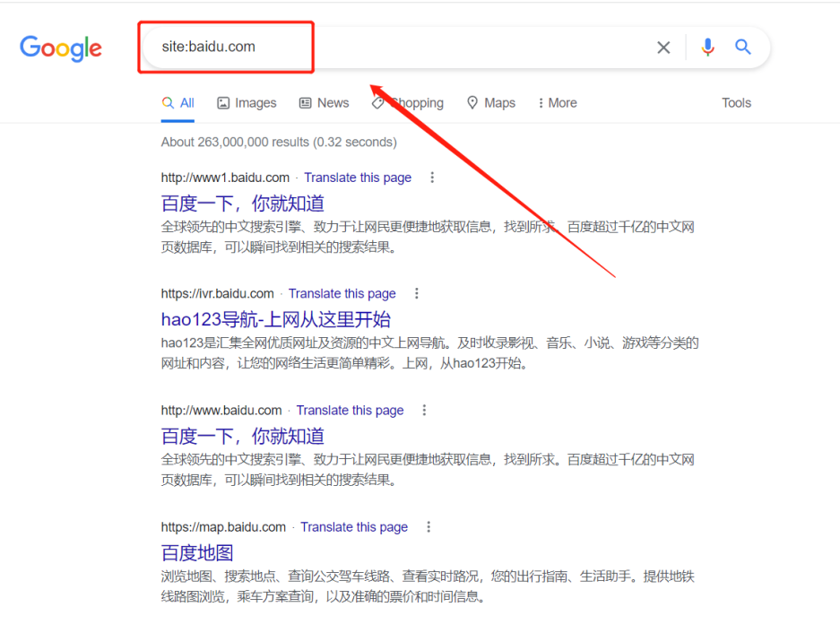Click the https://ivr.baidu.com URL text
This screenshot has width=840, height=633.
tap(218, 294)
